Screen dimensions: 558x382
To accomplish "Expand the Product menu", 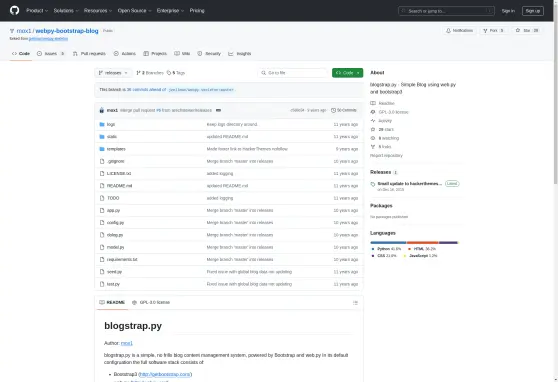I will pyautogui.click(x=37, y=11).
